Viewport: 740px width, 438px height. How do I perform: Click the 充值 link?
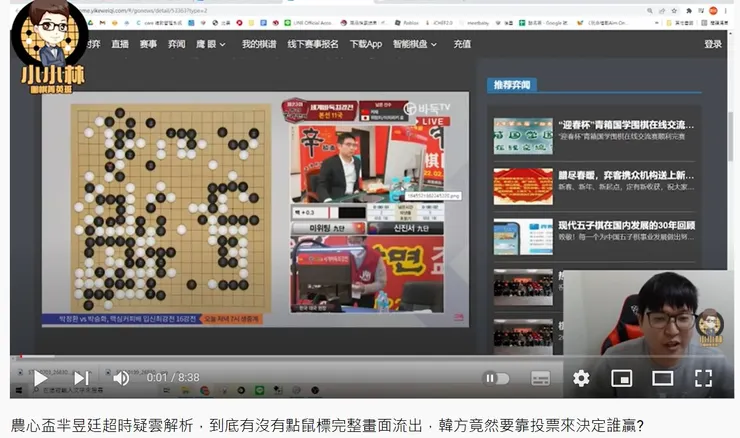pyautogui.click(x=462, y=44)
